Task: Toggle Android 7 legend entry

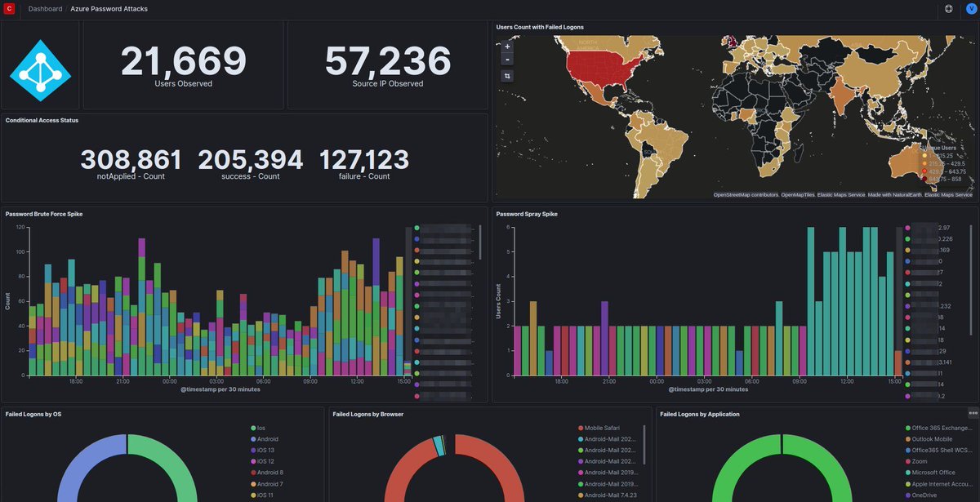Action: [269, 483]
